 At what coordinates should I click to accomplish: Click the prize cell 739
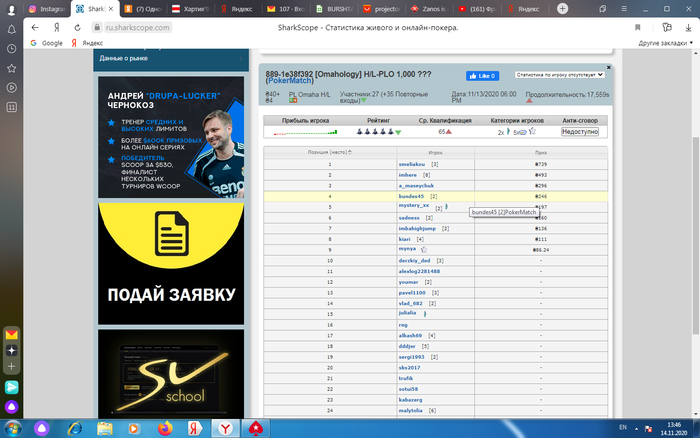[541, 164]
